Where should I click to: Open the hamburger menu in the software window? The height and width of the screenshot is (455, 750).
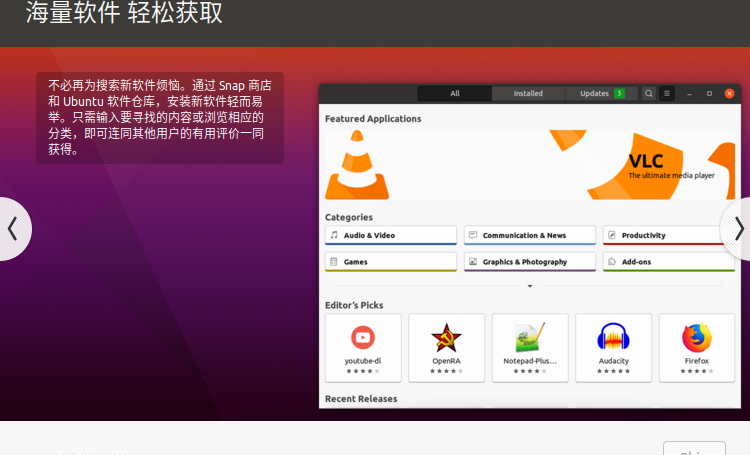tap(667, 93)
